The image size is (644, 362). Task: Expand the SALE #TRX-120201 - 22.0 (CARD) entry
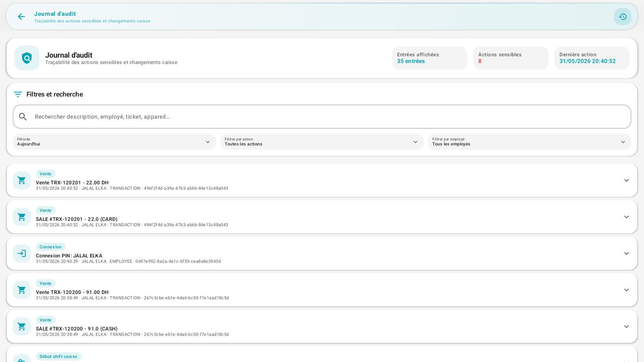point(626,217)
